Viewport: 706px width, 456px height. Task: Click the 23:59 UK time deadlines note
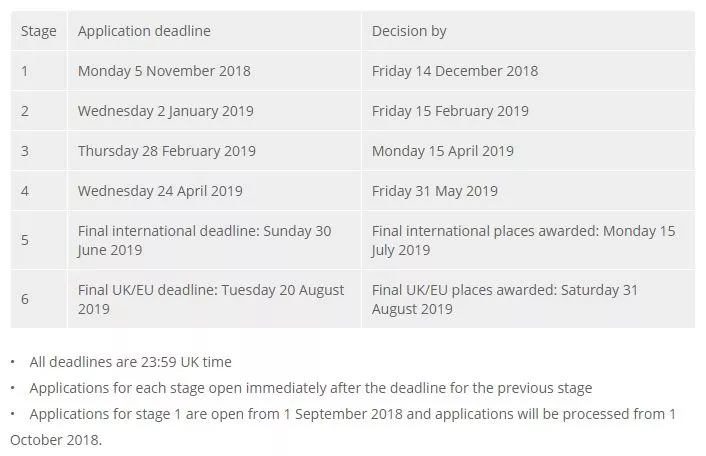click(130, 362)
